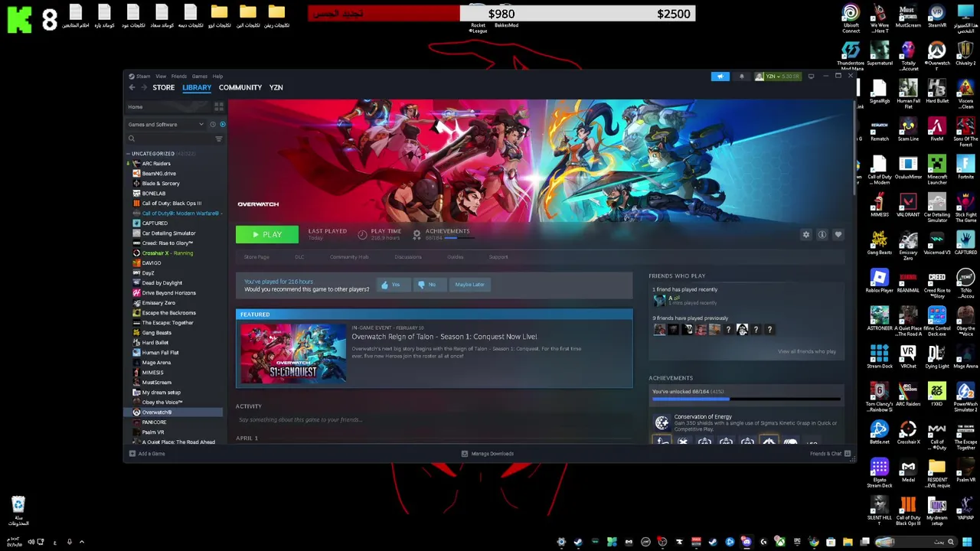Open Minecraft Launcher desktop shortcut
The image size is (980, 551).
pos(937,170)
